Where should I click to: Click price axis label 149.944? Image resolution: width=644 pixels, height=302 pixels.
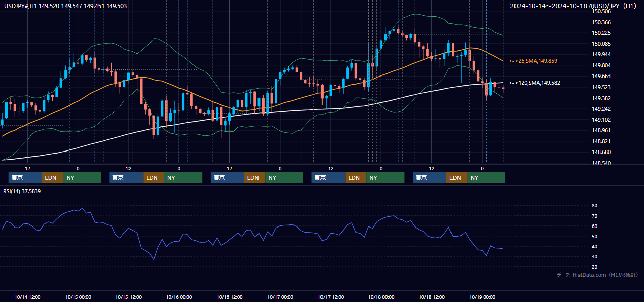point(601,54)
